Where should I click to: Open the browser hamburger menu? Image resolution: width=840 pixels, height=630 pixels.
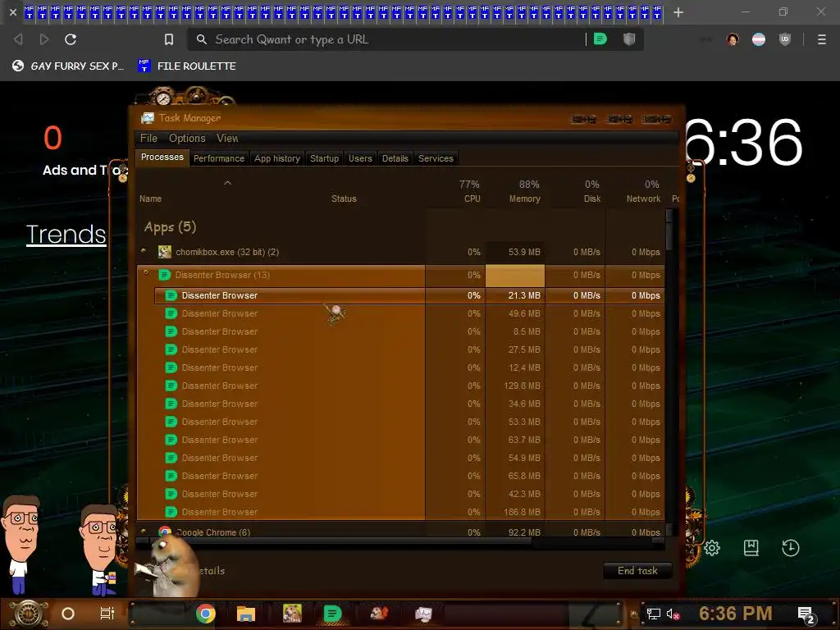(822, 39)
